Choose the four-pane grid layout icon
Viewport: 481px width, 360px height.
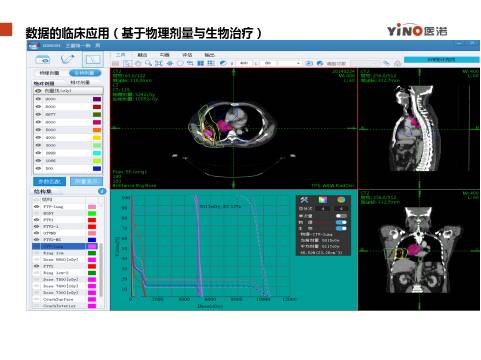pos(211,63)
